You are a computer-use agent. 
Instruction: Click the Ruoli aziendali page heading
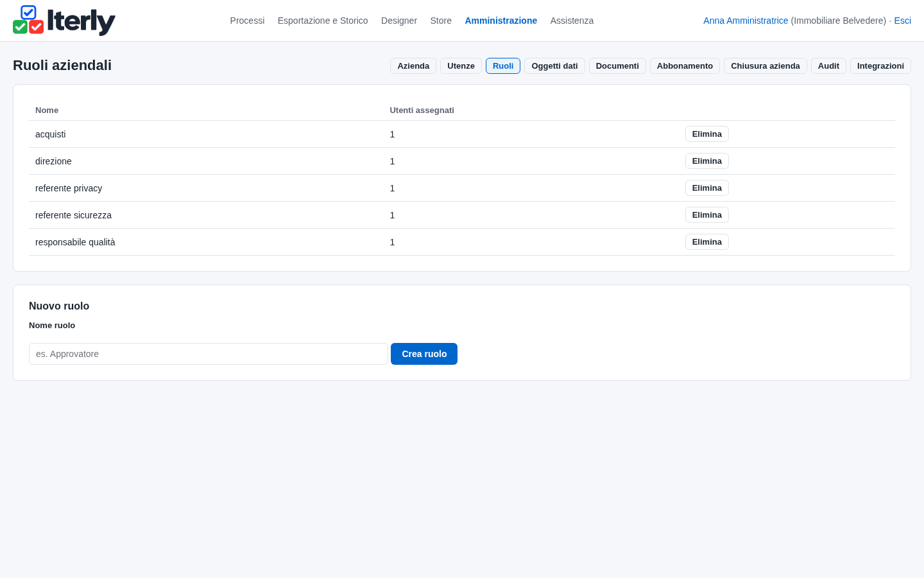(62, 66)
